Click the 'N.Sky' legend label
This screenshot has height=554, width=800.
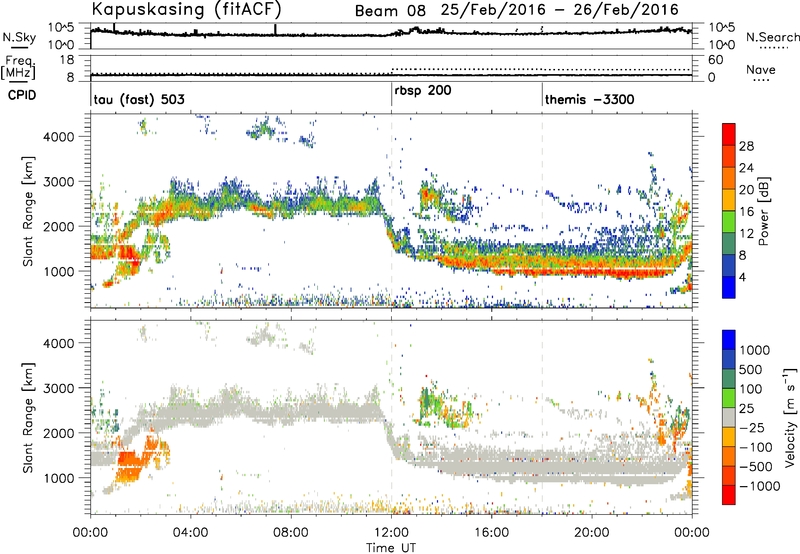point(19,37)
